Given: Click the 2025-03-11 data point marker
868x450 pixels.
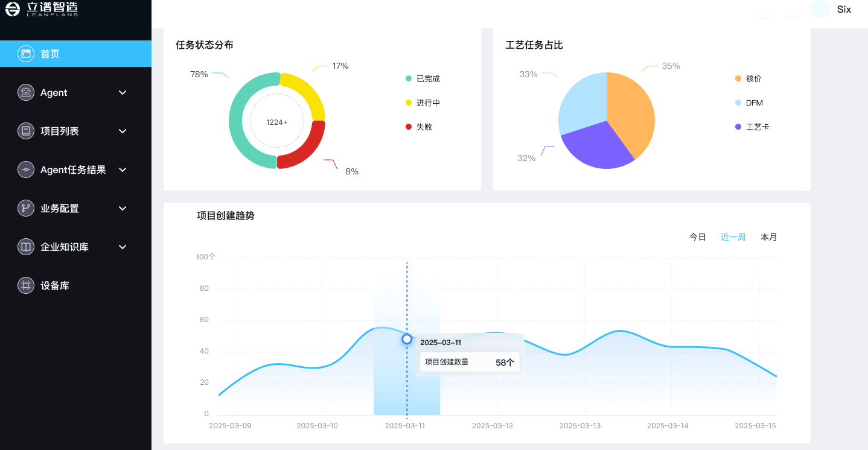Looking at the screenshot, I should [x=406, y=338].
